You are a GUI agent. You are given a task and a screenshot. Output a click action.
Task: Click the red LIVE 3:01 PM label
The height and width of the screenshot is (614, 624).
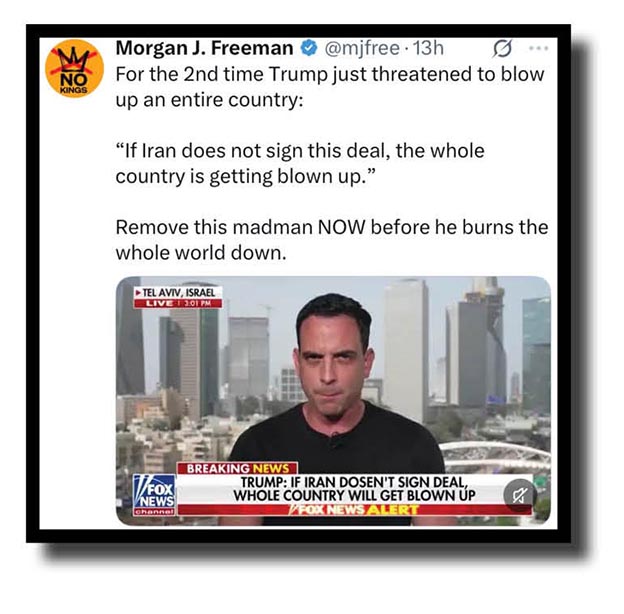coord(178,303)
